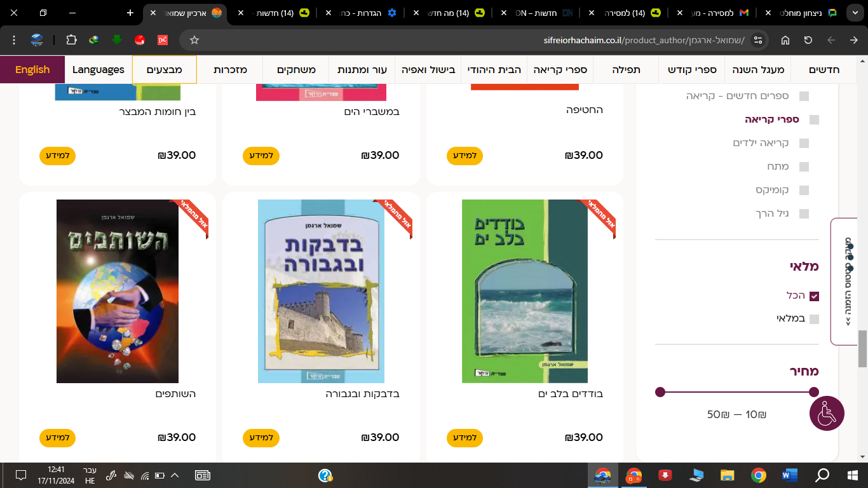868x488 pixels.
Task: Toggle the הכל stock filter checkbox
Action: (x=814, y=296)
